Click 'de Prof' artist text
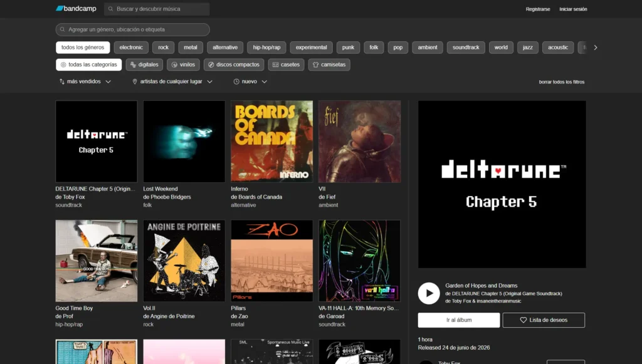The height and width of the screenshot is (364, 642). pyautogui.click(x=65, y=316)
